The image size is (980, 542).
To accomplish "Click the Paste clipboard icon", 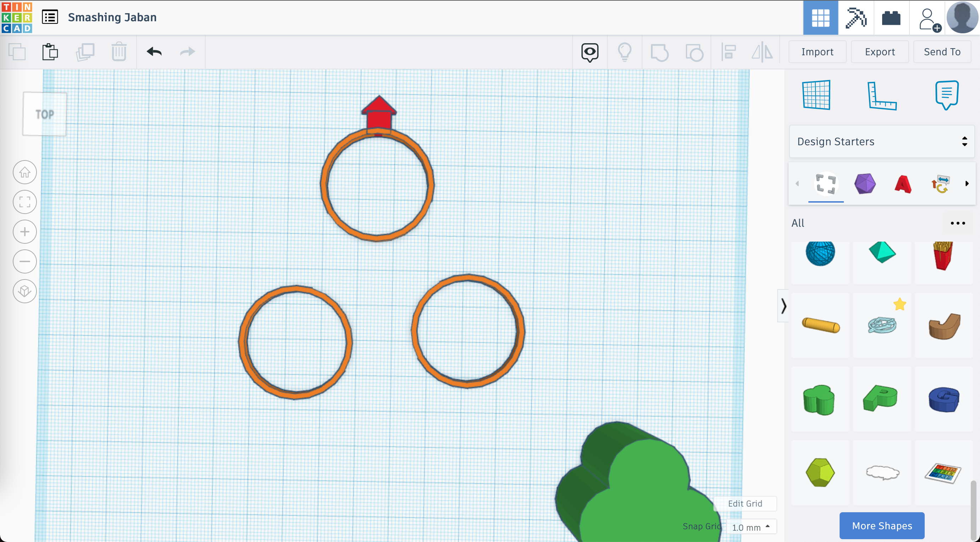I will pos(50,52).
